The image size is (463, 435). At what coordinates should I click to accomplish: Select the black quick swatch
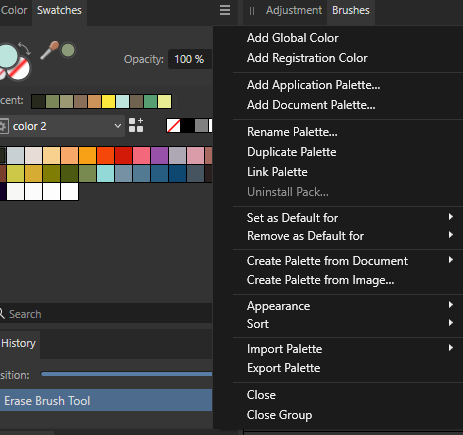click(187, 126)
